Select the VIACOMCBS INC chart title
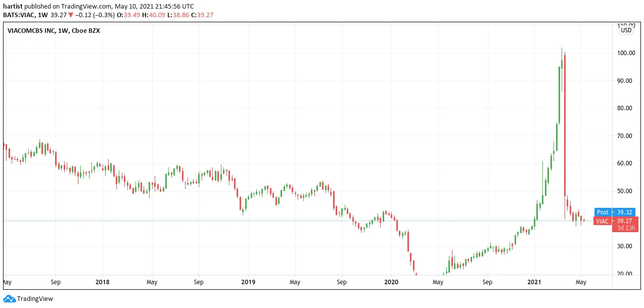This screenshot has height=308, width=644. point(54,31)
